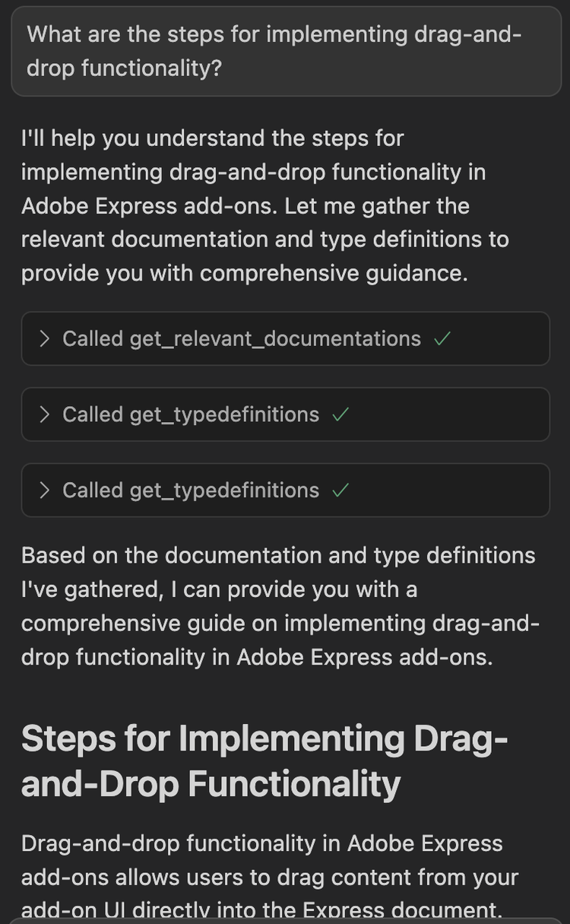Expand the first get_typedefinitions call chevron
Image resolution: width=570 pixels, height=924 pixels.
(45, 414)
